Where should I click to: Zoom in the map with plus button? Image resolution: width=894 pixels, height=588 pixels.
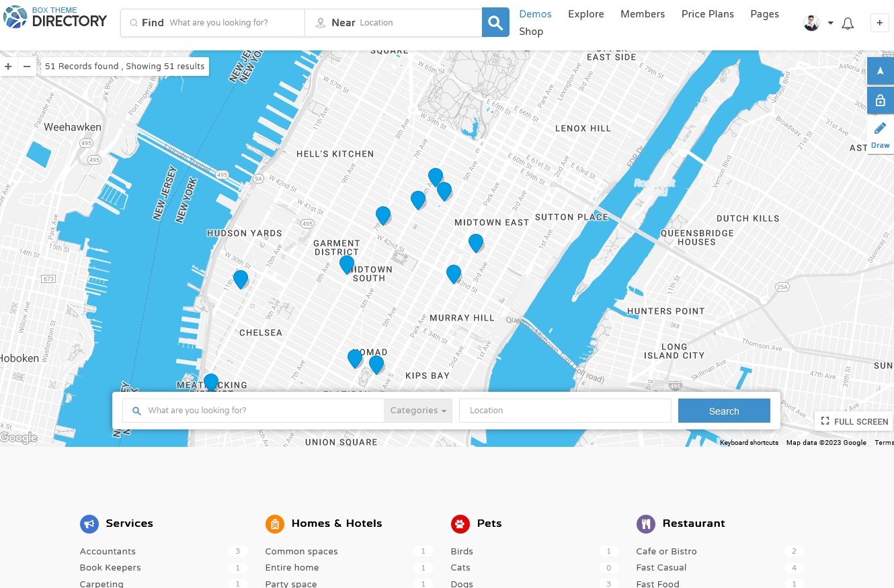8,67
